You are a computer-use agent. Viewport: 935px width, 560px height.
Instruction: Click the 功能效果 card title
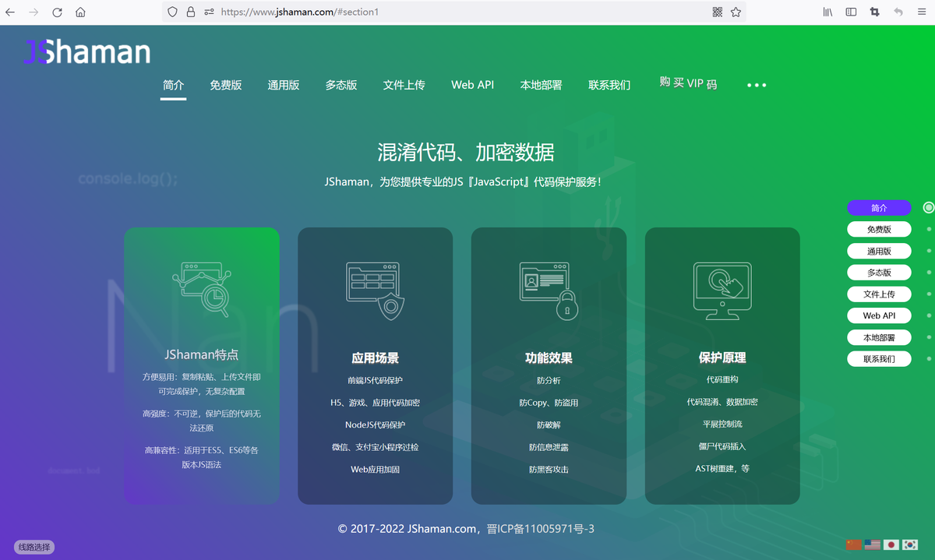[x=549, y=358]
